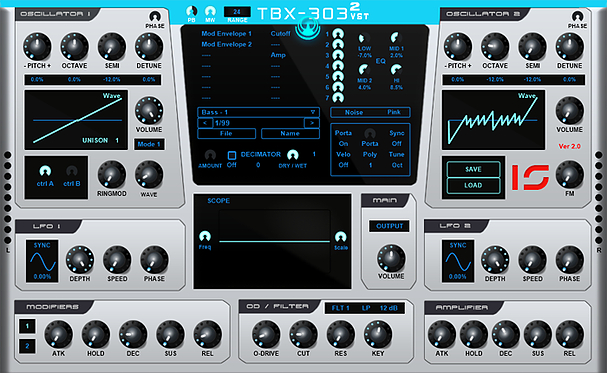Click the MW mod wheel knob
Image resolution: width=607 pixels, height=373 pixels.
[x=210, y=11]
